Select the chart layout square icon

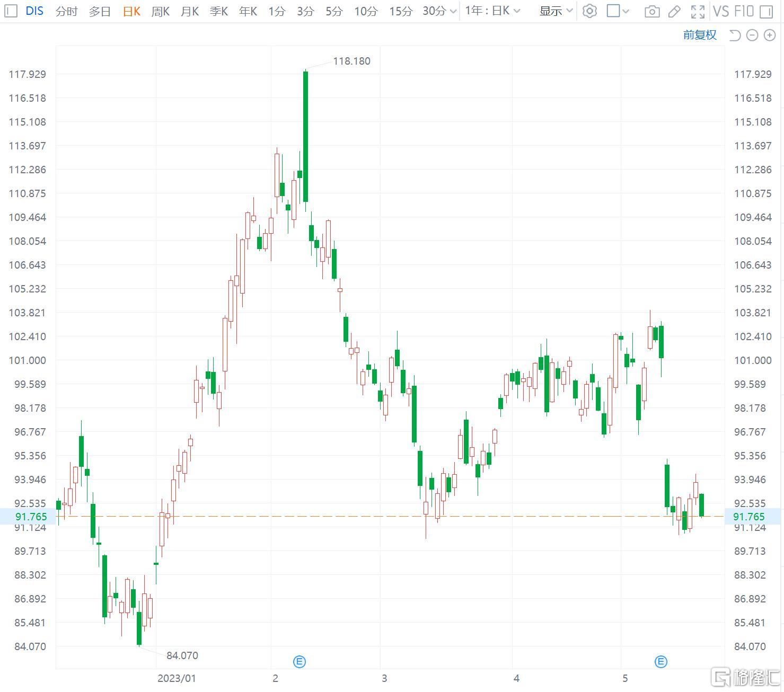tap(613, 11)
